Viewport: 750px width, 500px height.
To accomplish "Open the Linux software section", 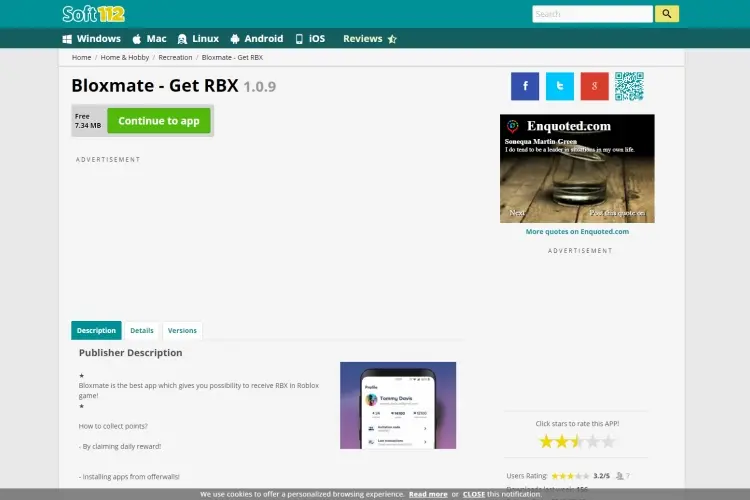I will tap(198, 39).
